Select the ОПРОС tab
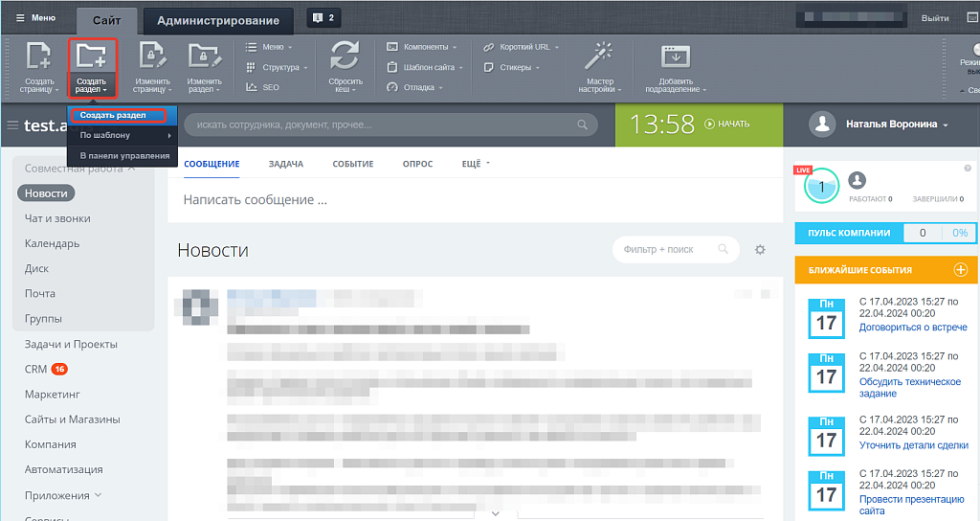The width and height of the screenshot is (980, 521). pos(417,164)
